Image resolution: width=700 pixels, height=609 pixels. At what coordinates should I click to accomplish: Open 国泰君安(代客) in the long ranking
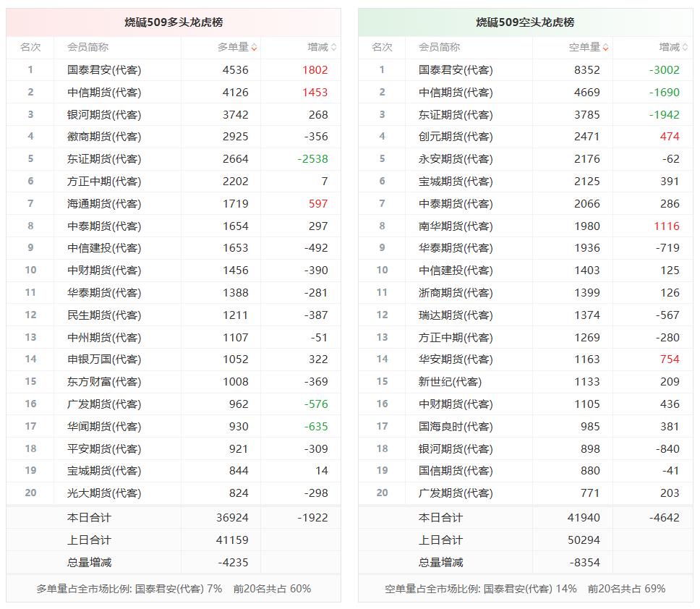coord(104,70)
